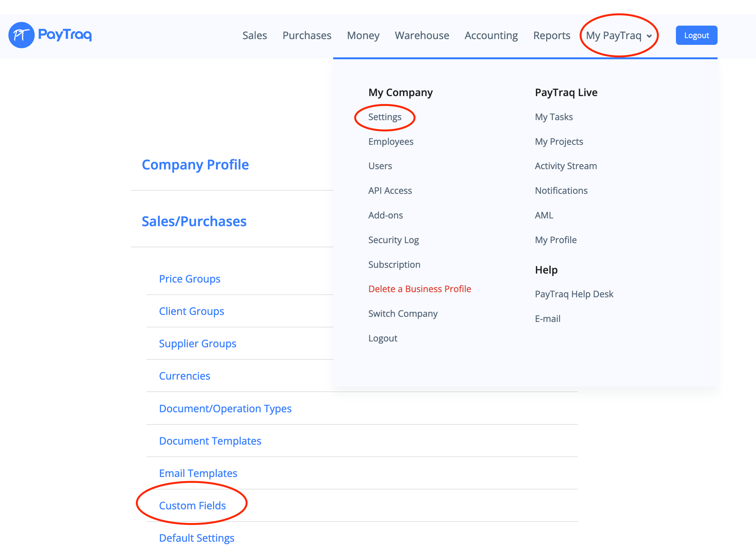The image size is (756, 558).
Task: View the Activity Stream
Action: pos(566,166)
